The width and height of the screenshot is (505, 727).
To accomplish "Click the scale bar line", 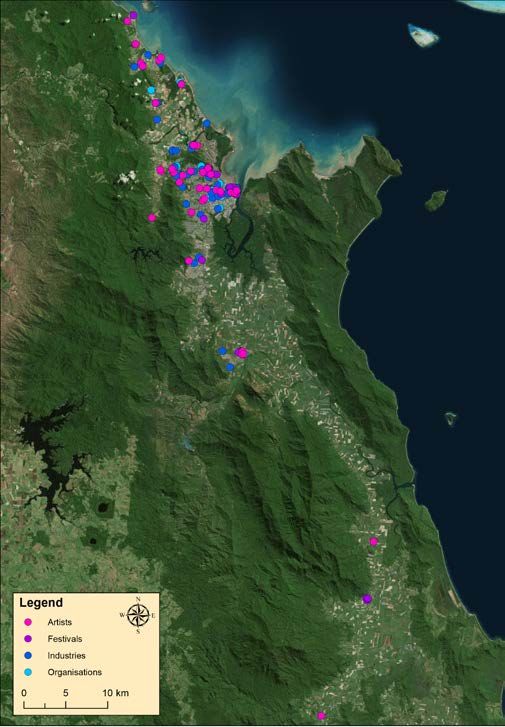I will pyautogui.click(x=65, y=705).
